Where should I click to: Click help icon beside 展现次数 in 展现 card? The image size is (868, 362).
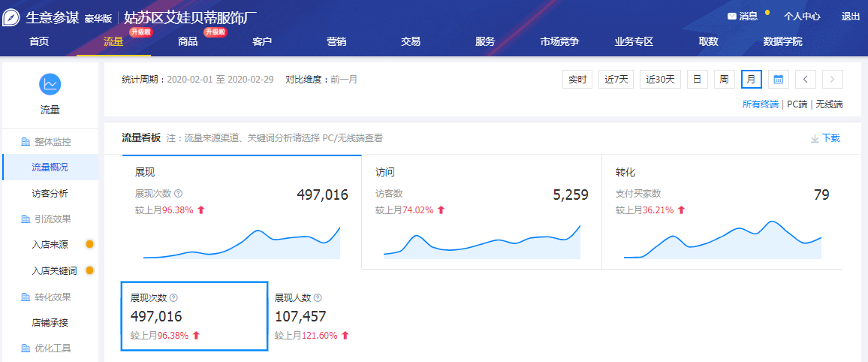(178, 194)
